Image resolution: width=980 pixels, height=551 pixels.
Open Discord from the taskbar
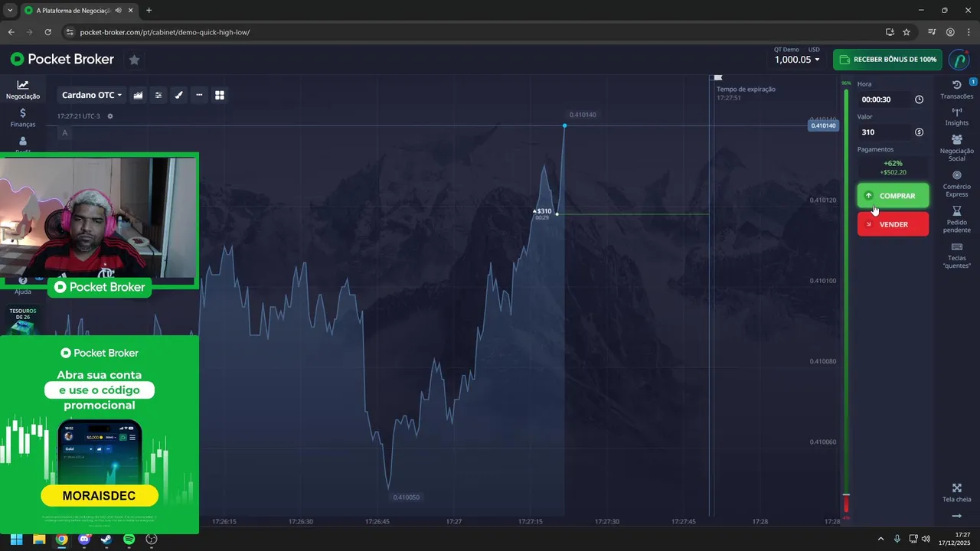84,540
